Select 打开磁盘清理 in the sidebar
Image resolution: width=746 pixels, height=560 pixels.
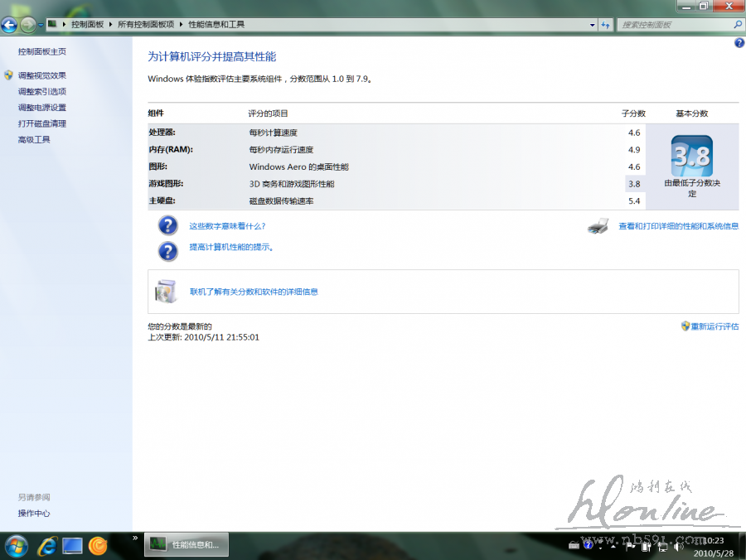point(42,123)
